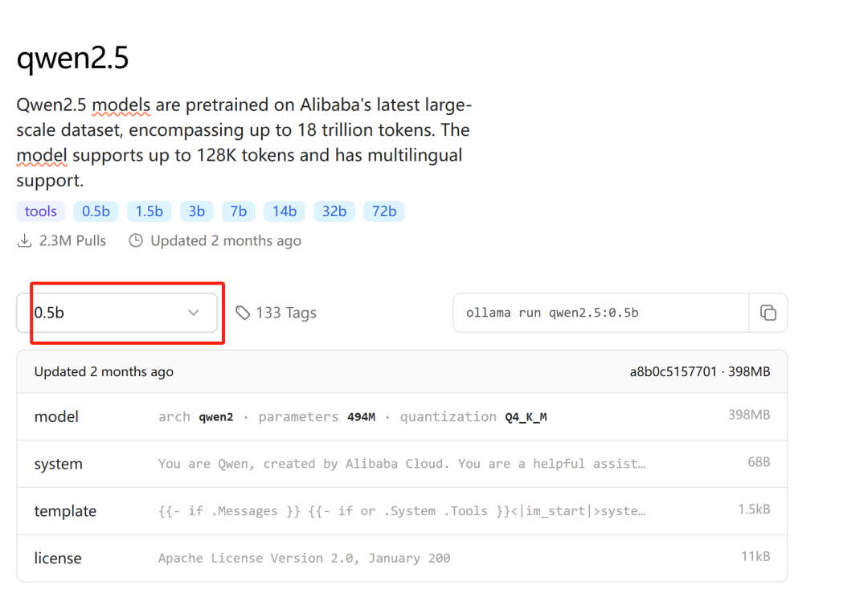
Task: Click the 1.5kB size in template row
Action: coord(754,509)
